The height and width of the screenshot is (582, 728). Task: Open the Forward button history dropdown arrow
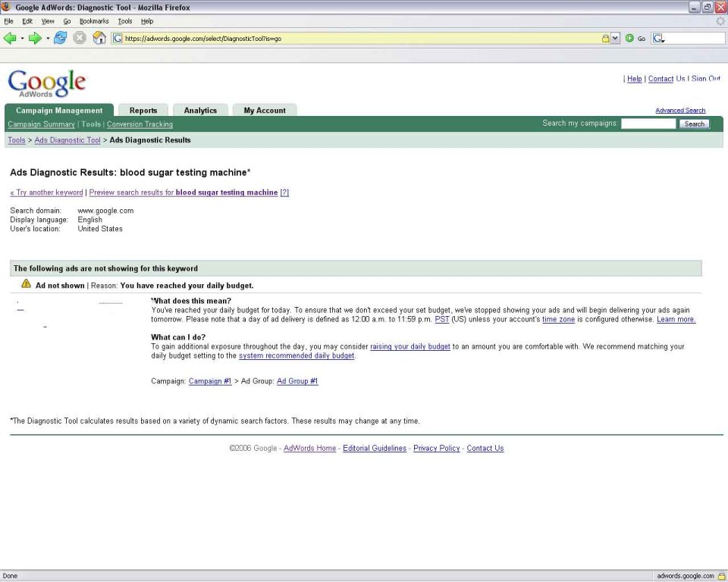48,39
